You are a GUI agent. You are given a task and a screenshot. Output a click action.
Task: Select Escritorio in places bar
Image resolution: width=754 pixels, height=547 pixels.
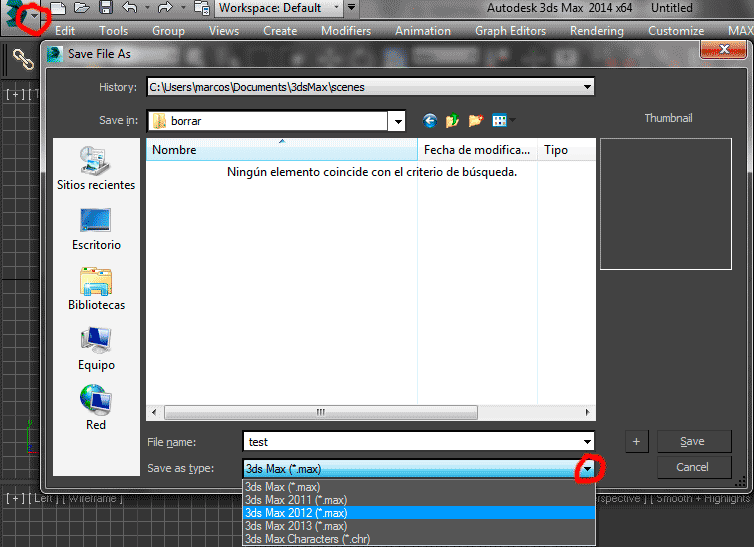pyautogui.click(x=96, y=229)
